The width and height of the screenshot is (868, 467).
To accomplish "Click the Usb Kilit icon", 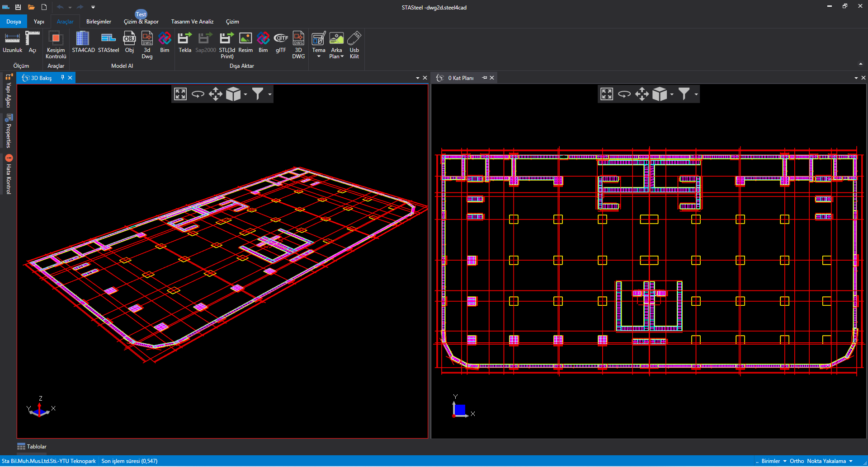I will [354, 45].
